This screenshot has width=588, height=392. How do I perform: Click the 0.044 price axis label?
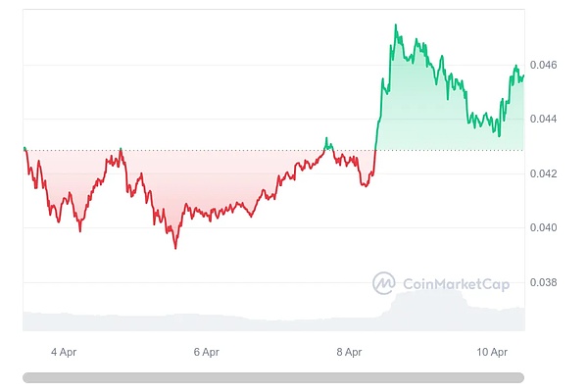coord(546,119)
